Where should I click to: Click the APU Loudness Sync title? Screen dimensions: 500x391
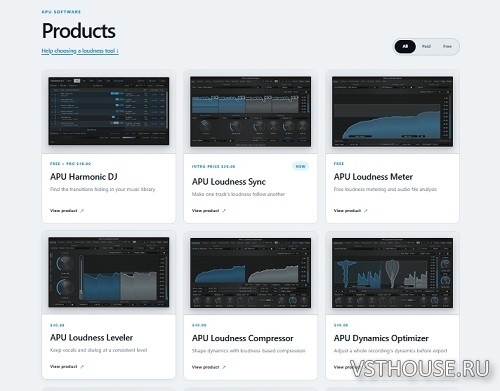(x=229, y=182)
